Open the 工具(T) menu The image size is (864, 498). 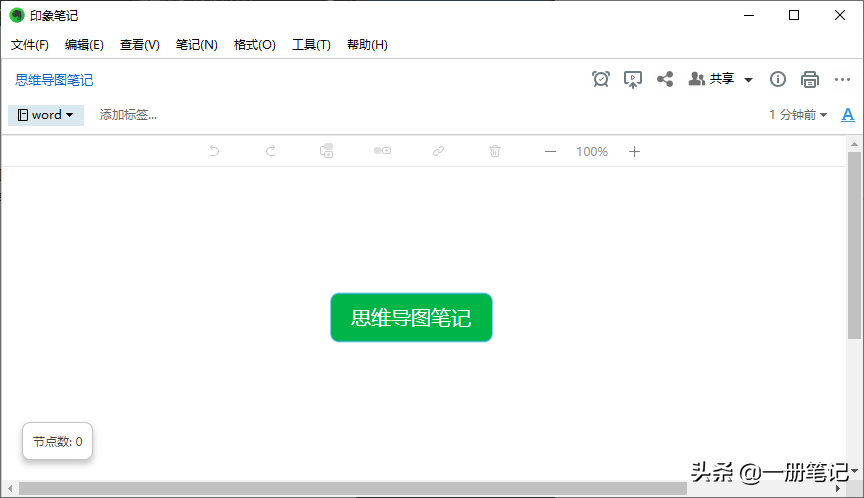tap(311, 45)
